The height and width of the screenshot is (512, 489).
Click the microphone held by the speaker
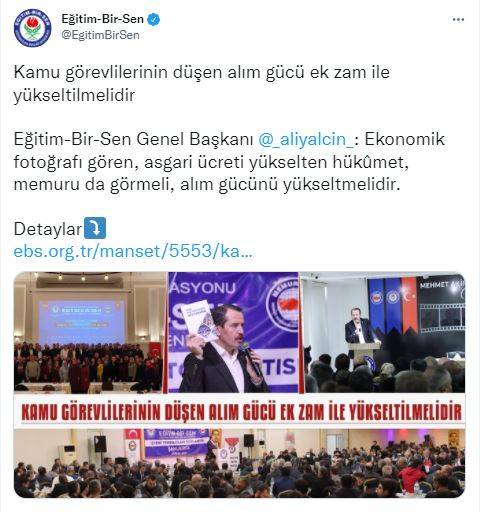[250, 357]
